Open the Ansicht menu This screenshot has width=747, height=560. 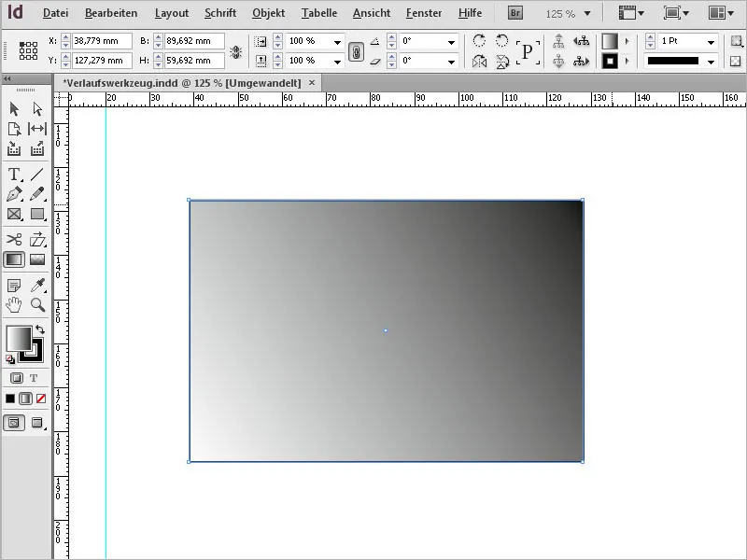point(372,13)
